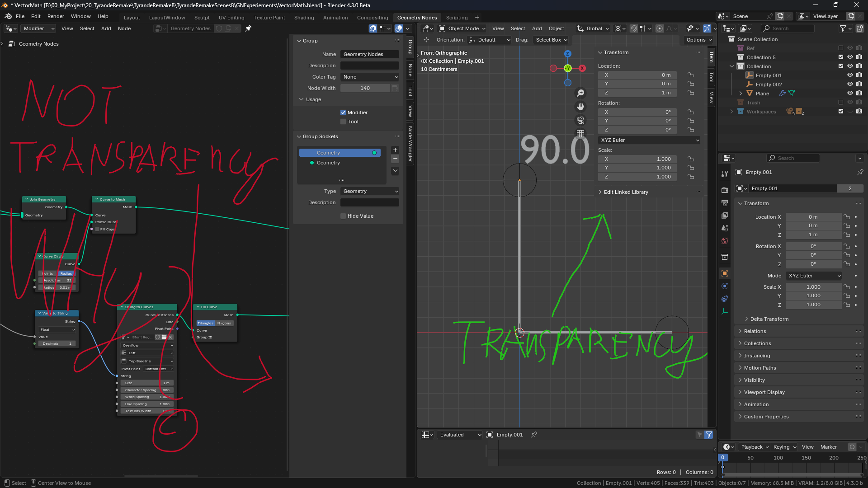The height and width of the screenshot is (488, 868).
Task: Open the Node menu in node editor
Action: pos(124,28)
